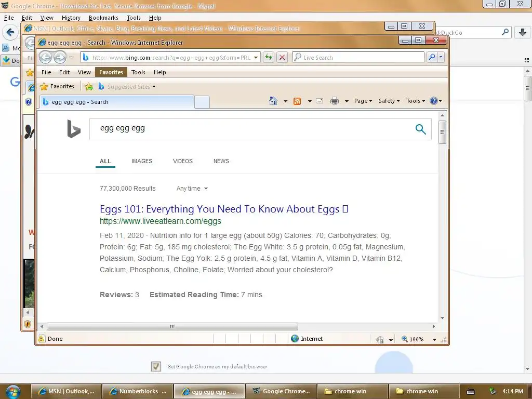532x399 pixels.
Task: Expand the feeds dropdown arrow
Action: coord(310,101)
